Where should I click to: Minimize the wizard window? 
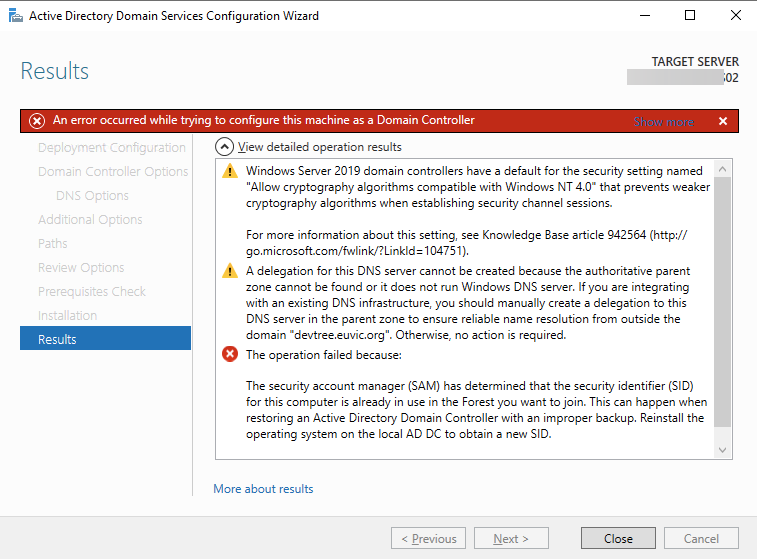coord(644,16)
